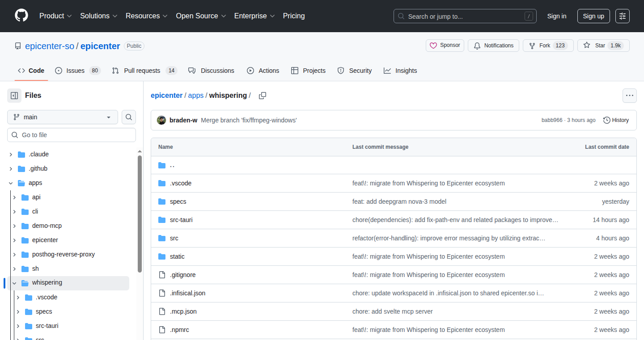Open the Open Source menu

201,16
